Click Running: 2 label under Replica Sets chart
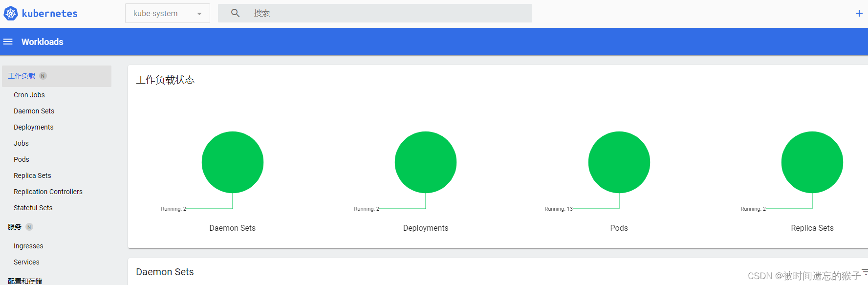 [x=753, y=209]
